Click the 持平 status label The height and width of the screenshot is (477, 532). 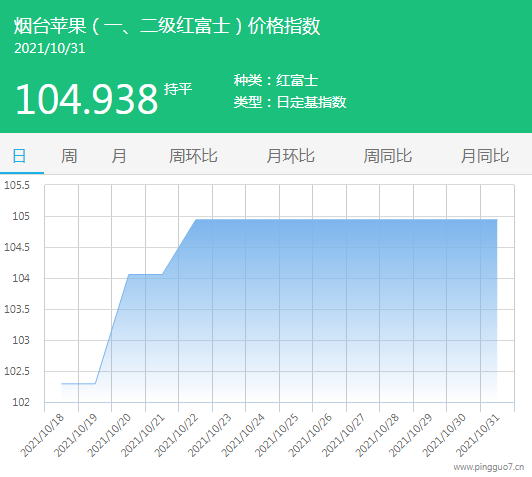pyautogui.click(x=178, y=89)
